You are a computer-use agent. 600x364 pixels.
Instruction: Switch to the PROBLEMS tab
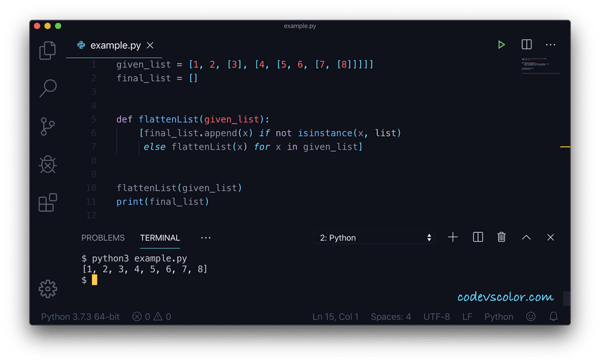pos(102,237)
